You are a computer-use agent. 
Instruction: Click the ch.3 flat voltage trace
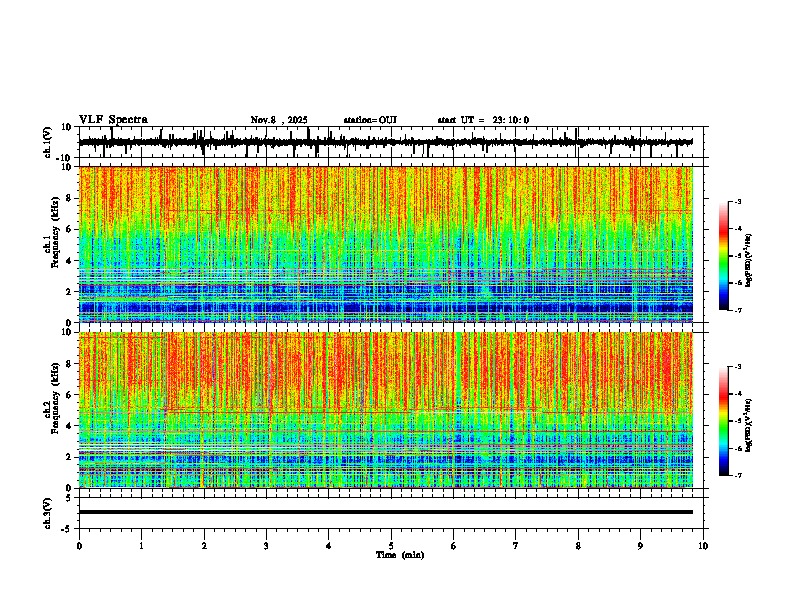point(386,512)
